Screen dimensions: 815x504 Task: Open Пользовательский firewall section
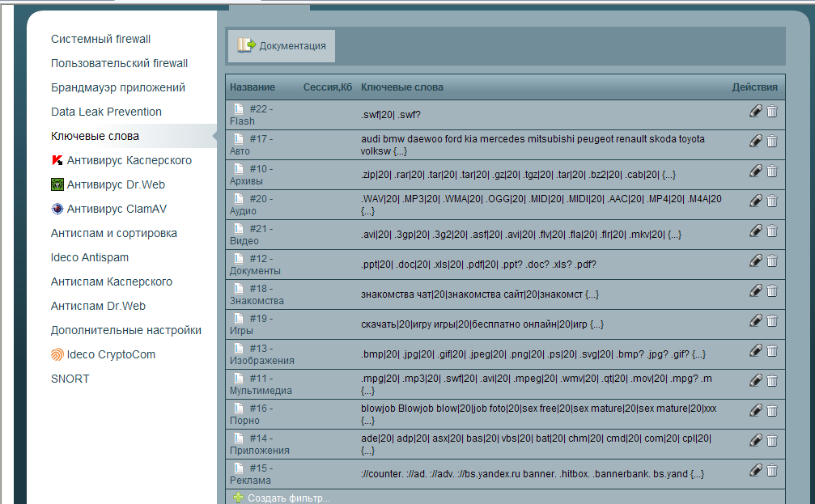[120, 63]
